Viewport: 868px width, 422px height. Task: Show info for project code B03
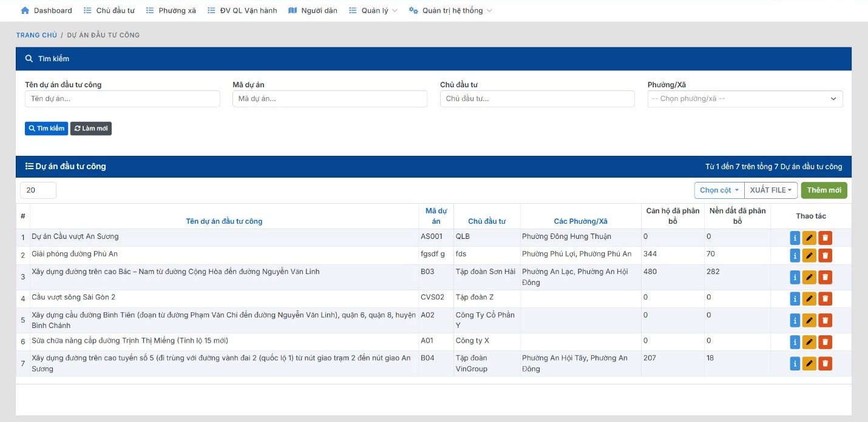coord(795,277)
